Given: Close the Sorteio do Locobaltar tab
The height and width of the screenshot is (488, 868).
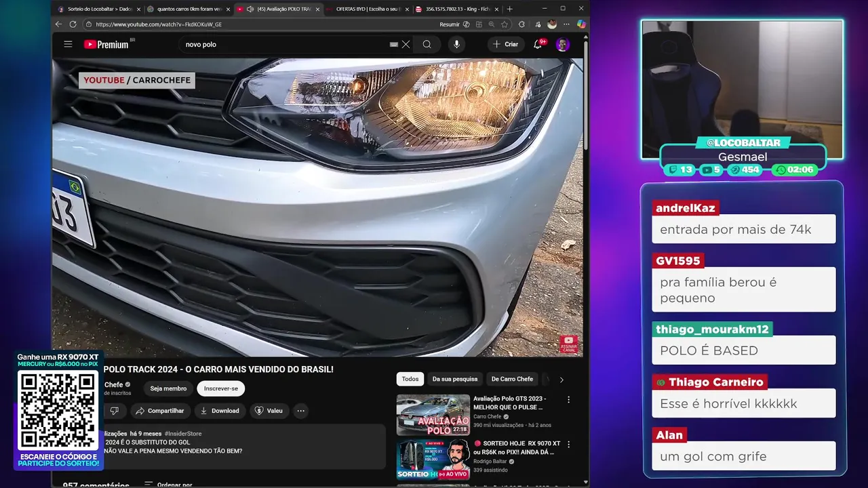Looking at the screenshot, I should coord(139,9).
